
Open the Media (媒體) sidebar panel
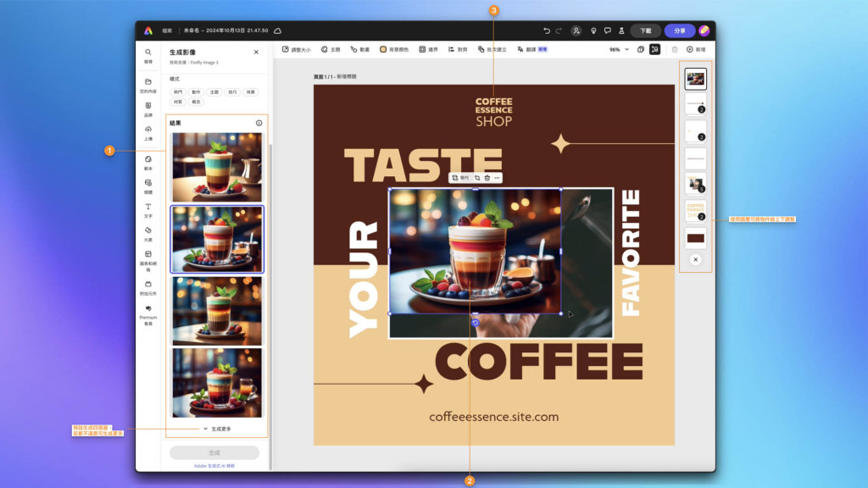pyautogui.click(x=147, y=186)
